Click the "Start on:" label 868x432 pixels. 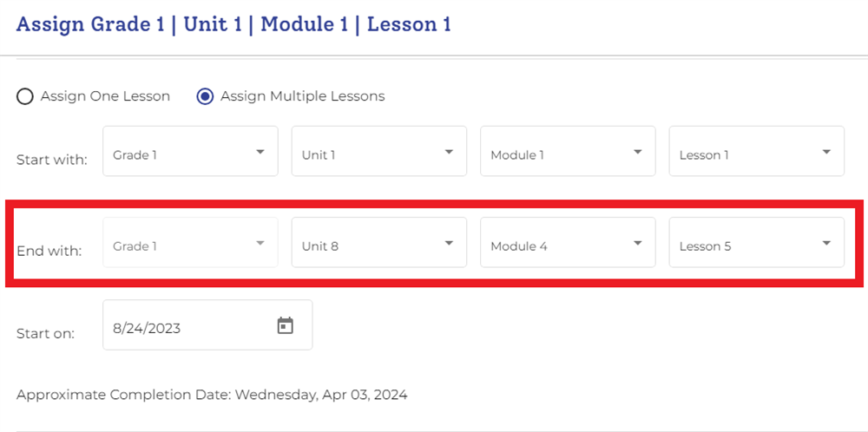pos(45,333)
